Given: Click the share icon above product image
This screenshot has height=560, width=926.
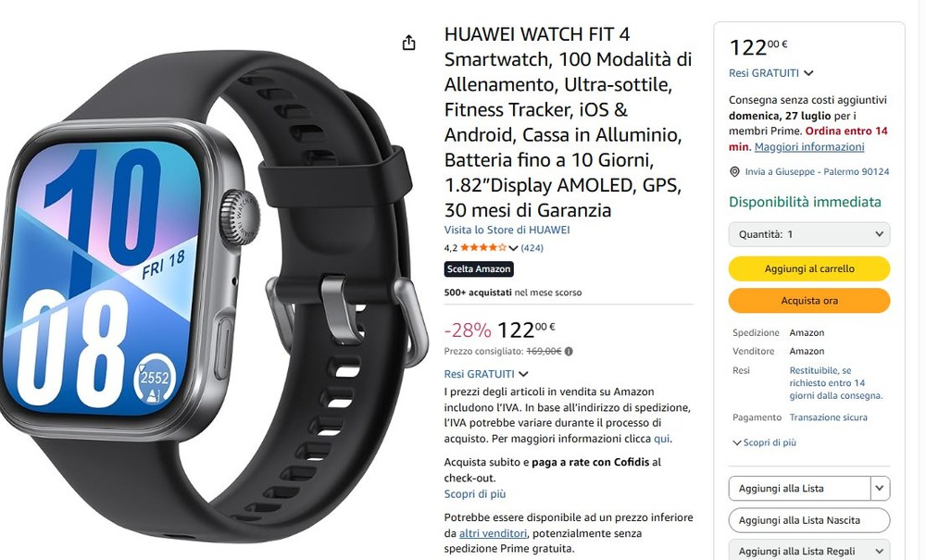Looking at the screenshot, I should (x=408, y=43).
